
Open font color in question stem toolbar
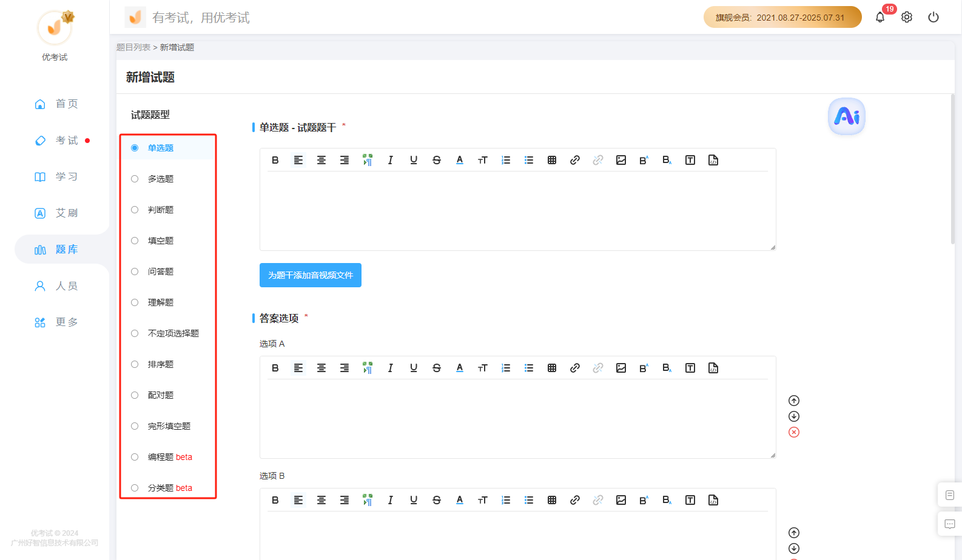tap(460, 160)
